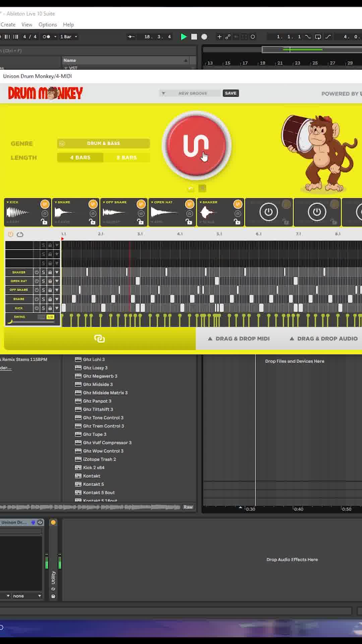
Task: Save the current groove
Action: [231, 93]
